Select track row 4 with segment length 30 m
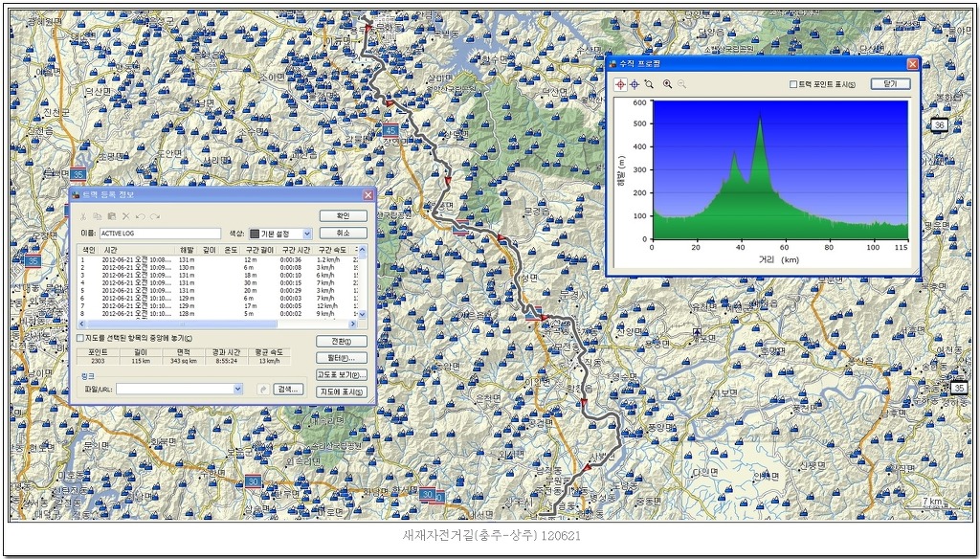 click(217, 282)
